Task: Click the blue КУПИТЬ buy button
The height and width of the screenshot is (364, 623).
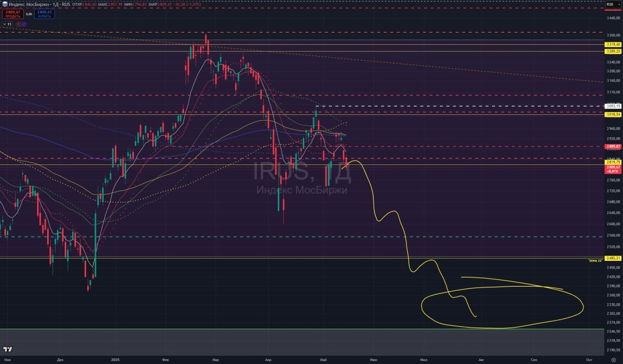Action: coord(44,14)
